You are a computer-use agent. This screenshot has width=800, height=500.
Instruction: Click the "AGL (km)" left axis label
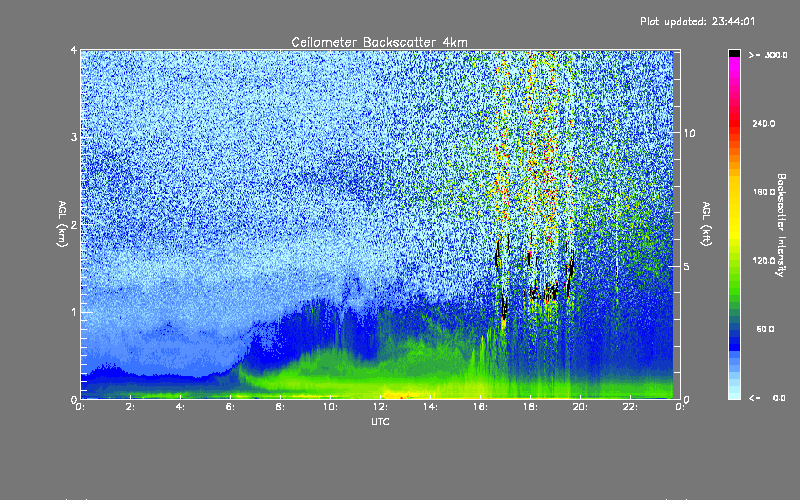pyautogui.click(x=62, y=224)
